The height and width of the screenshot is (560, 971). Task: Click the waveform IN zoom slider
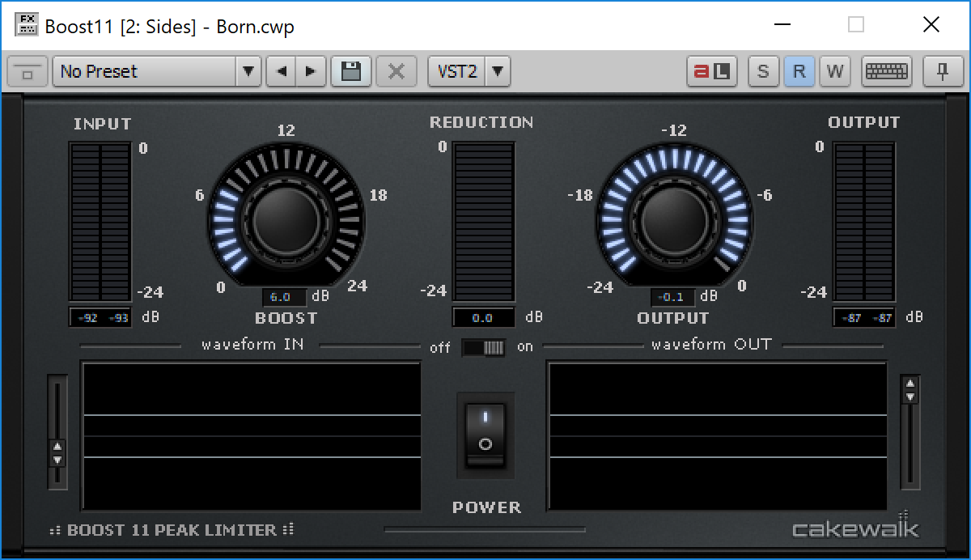click(57, 452)
